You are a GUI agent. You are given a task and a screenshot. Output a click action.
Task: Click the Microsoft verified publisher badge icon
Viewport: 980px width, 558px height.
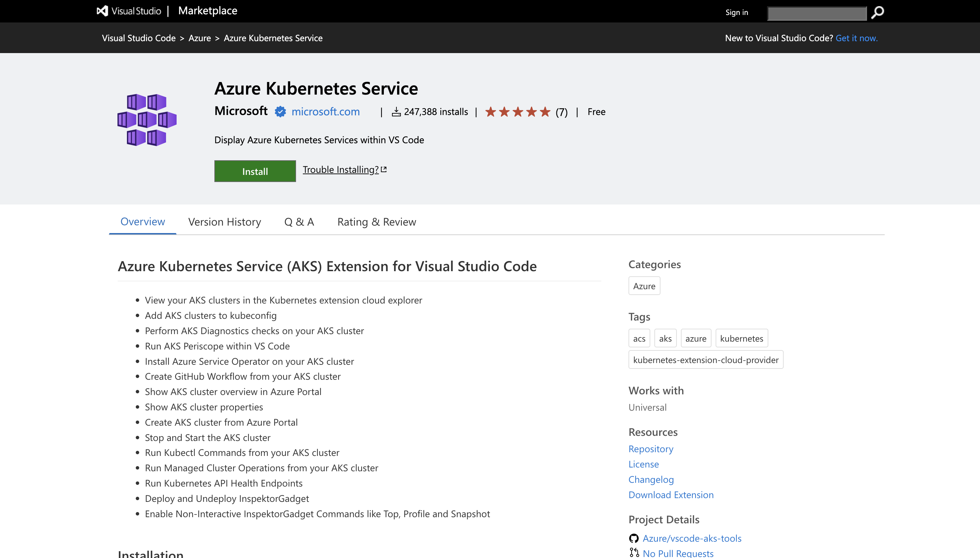point(279,112)
